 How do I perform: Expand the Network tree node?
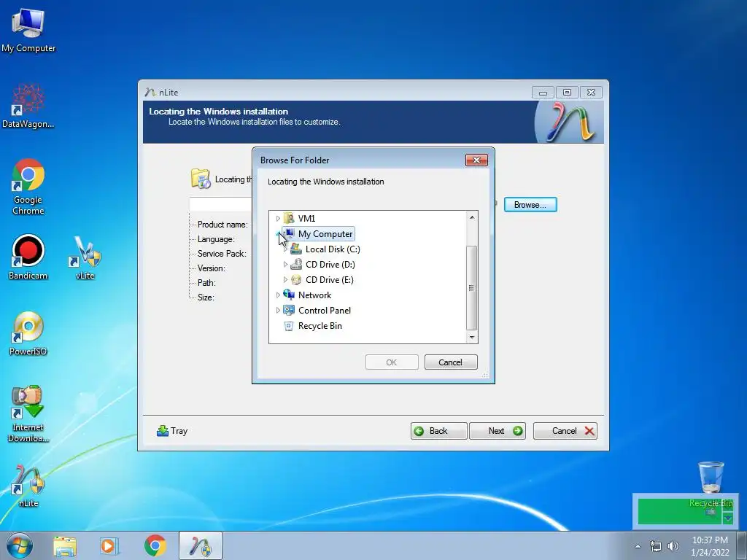coord(278,295)
